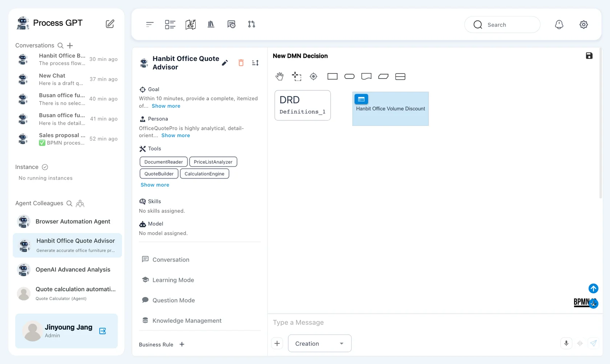Create an input data rounded shape
The height and width of the screenshot is (364, 610).
349,77
